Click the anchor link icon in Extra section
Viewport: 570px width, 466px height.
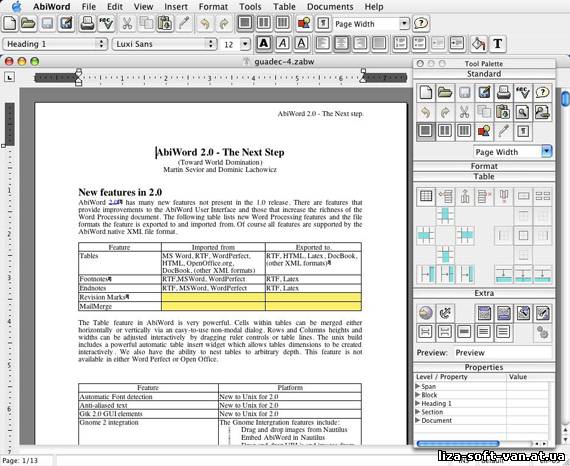pos(445,313)
